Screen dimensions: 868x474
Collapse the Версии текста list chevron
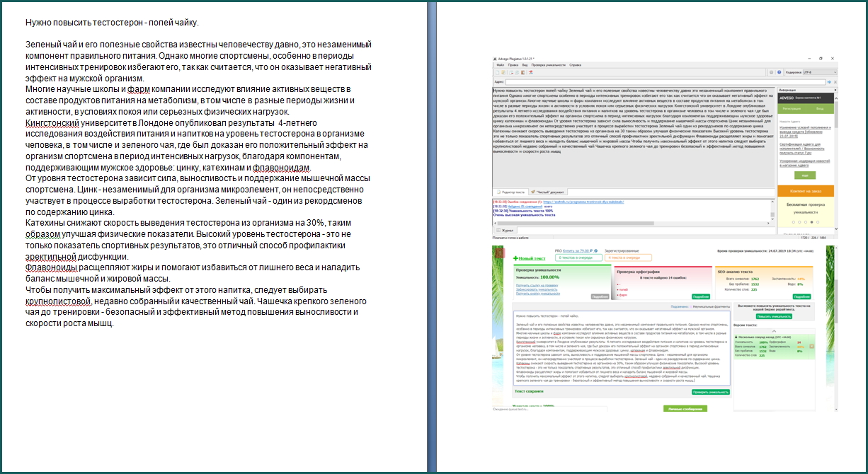pos(774,331)
